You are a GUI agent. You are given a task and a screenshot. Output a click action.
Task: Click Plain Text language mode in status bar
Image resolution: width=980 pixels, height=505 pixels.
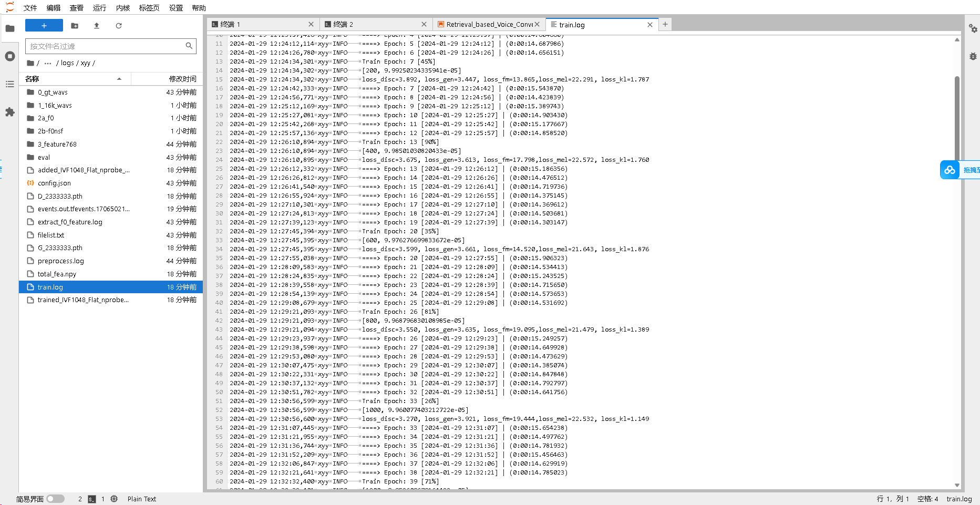(142, 499)
